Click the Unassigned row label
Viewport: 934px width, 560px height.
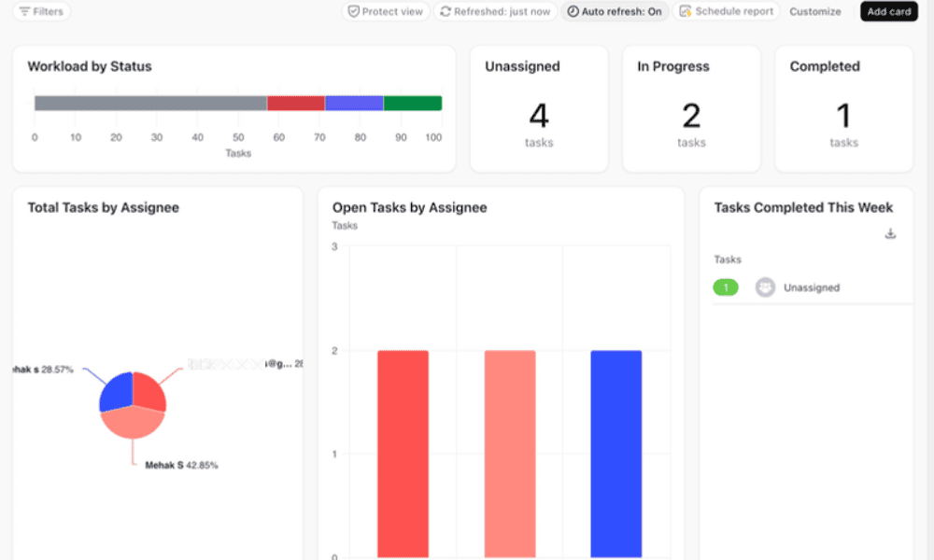coord(811,287)
